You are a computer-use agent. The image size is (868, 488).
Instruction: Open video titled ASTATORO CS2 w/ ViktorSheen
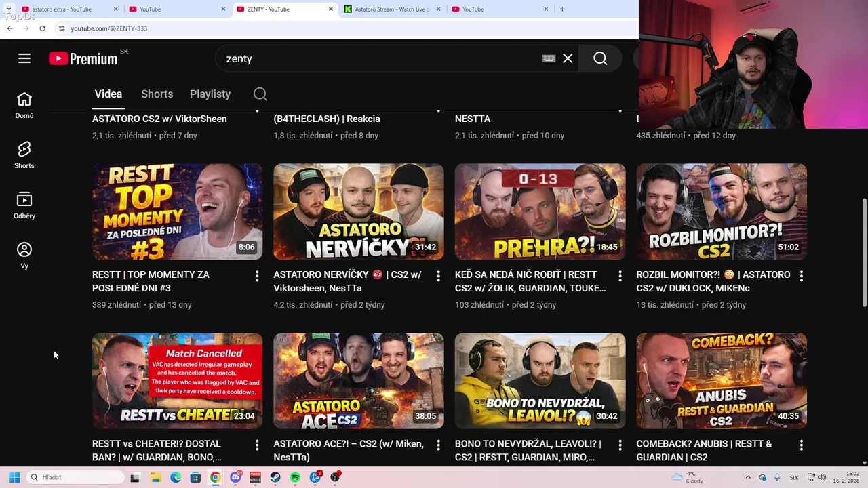(x=159, y=119)
